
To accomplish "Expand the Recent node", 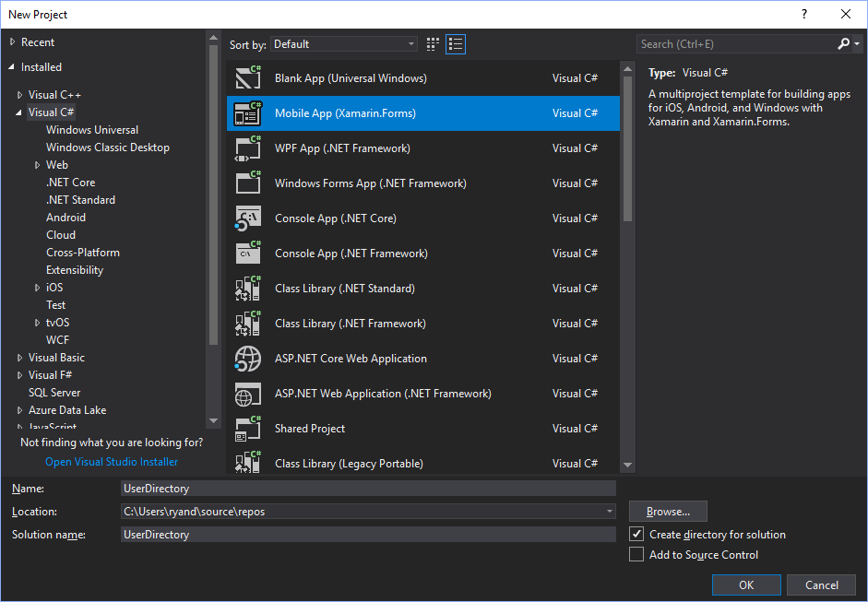I will [x=13, y=42].
